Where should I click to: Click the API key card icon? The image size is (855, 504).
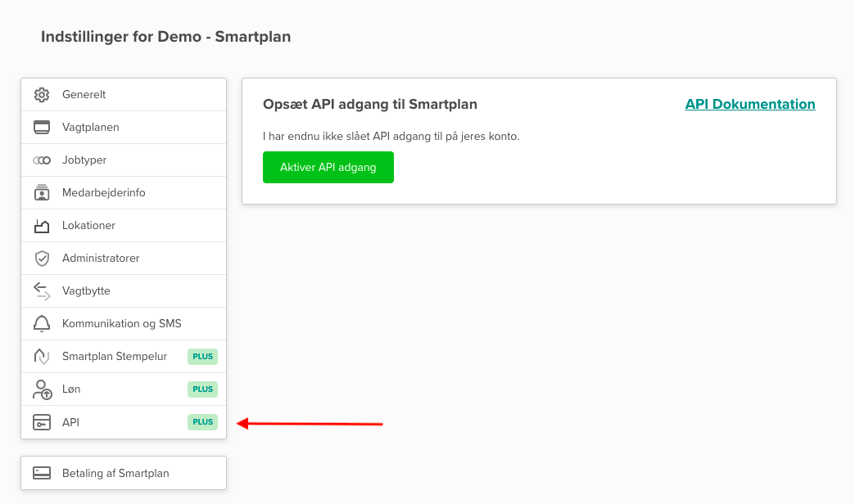[42, 422]
